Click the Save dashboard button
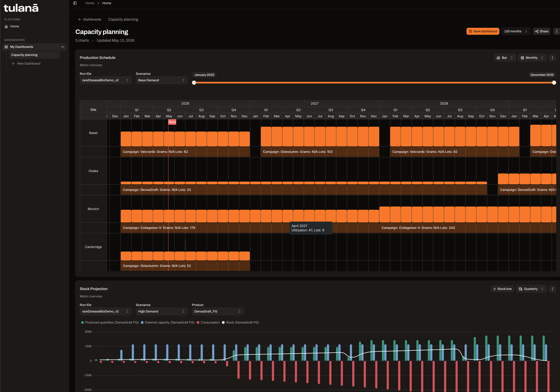Image resolution: width=560 pixels, height=392 pixels. point(483,31)
